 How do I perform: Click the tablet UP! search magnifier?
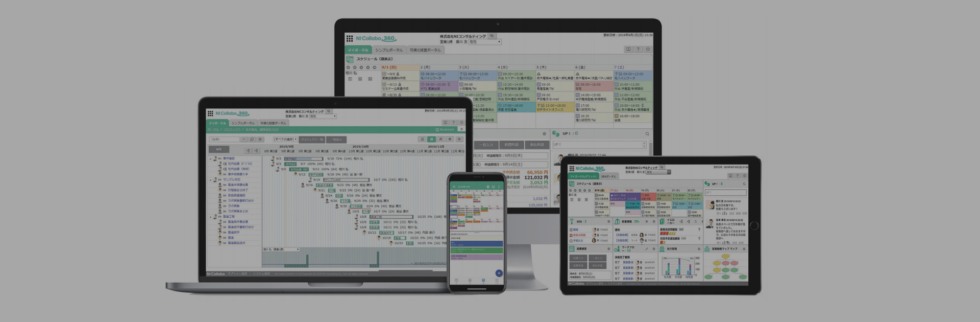click(744, 184)
